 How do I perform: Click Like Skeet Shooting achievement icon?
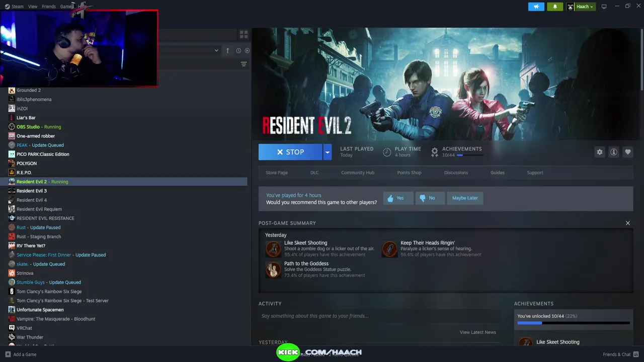click(x=273, y=249)
